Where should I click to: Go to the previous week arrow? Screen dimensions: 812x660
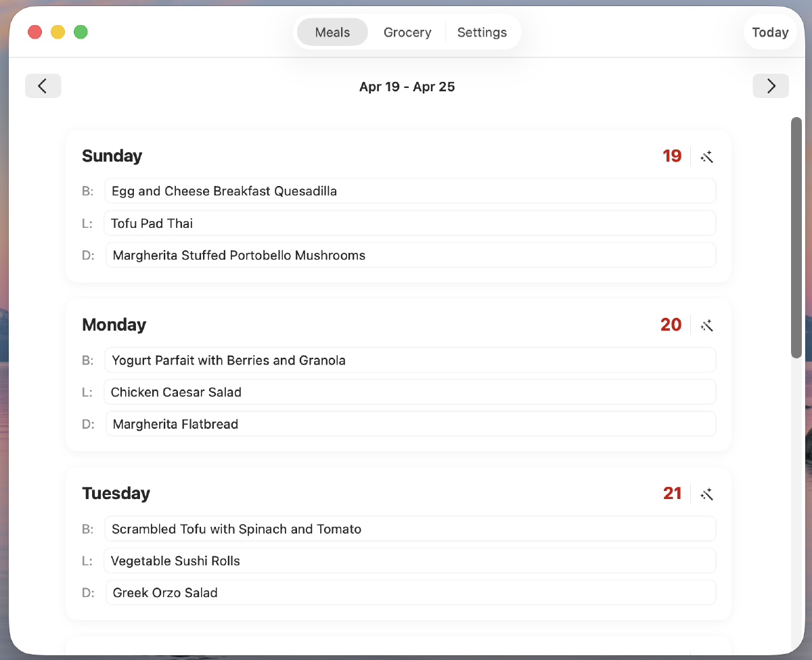(x=43, y=86)
